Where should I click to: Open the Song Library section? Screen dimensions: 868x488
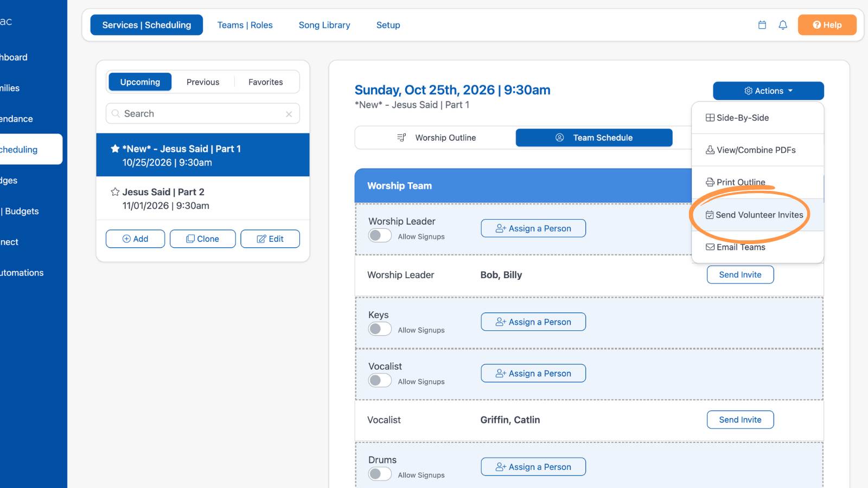(324, 25)
